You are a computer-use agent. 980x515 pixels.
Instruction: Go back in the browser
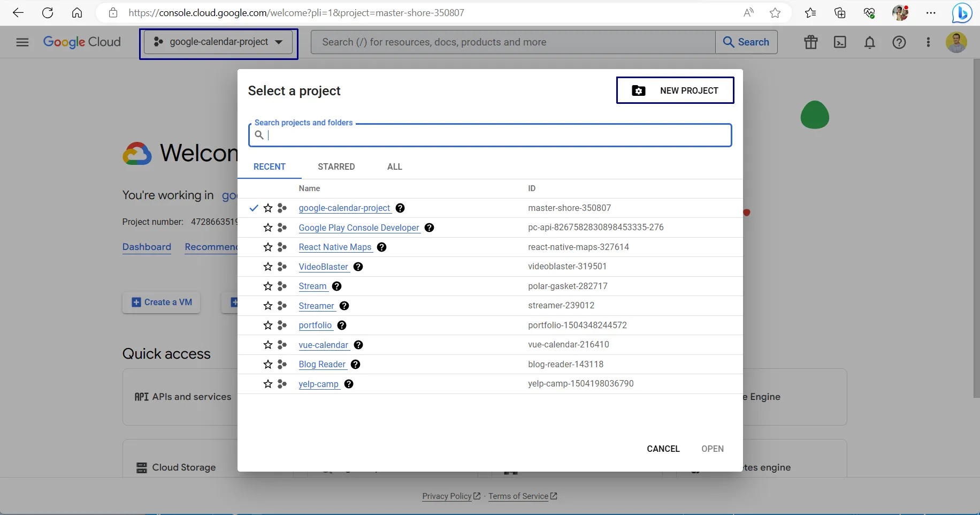pos(18,13)
